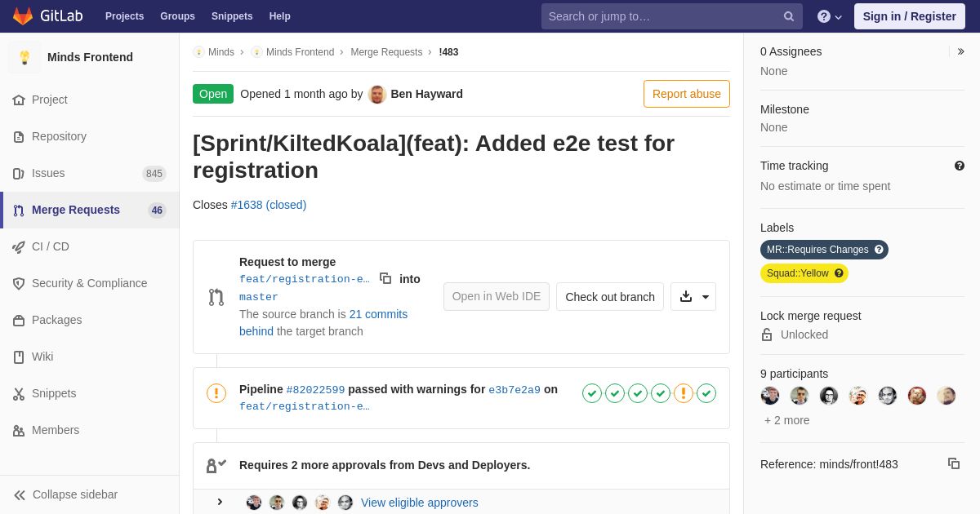Open the Issues sidebar item
Viewport: 980px width, 514px height.
point(90,173)
